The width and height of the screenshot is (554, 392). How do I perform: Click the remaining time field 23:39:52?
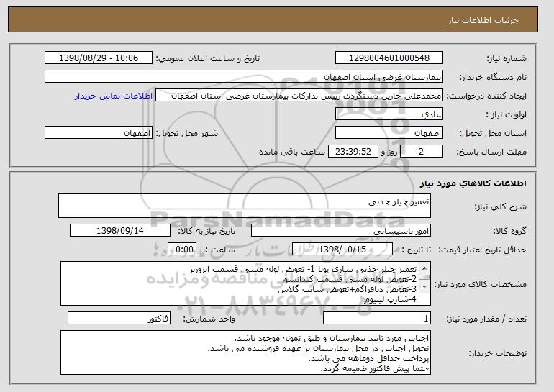pyautogui.click(x=353, y=152)
